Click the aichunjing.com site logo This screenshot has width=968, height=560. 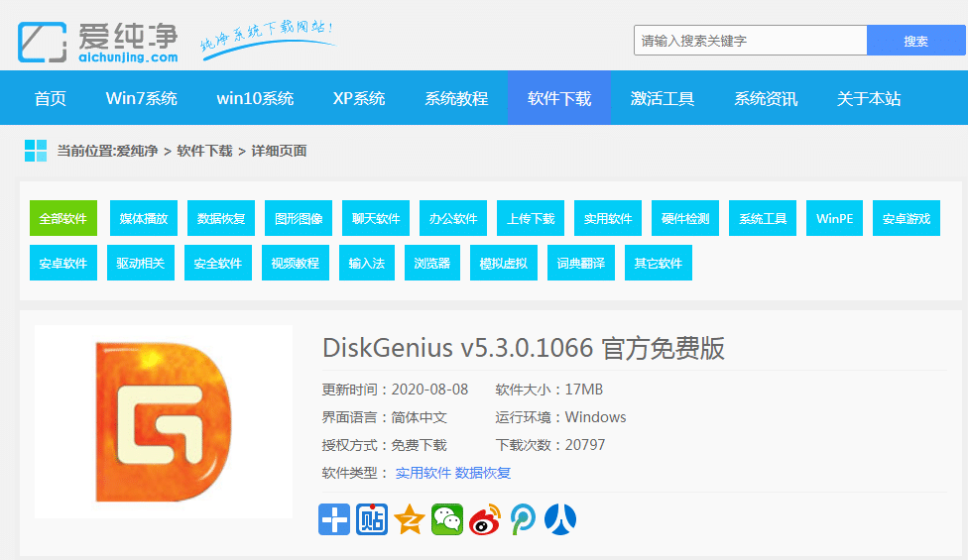pos(98,42)
